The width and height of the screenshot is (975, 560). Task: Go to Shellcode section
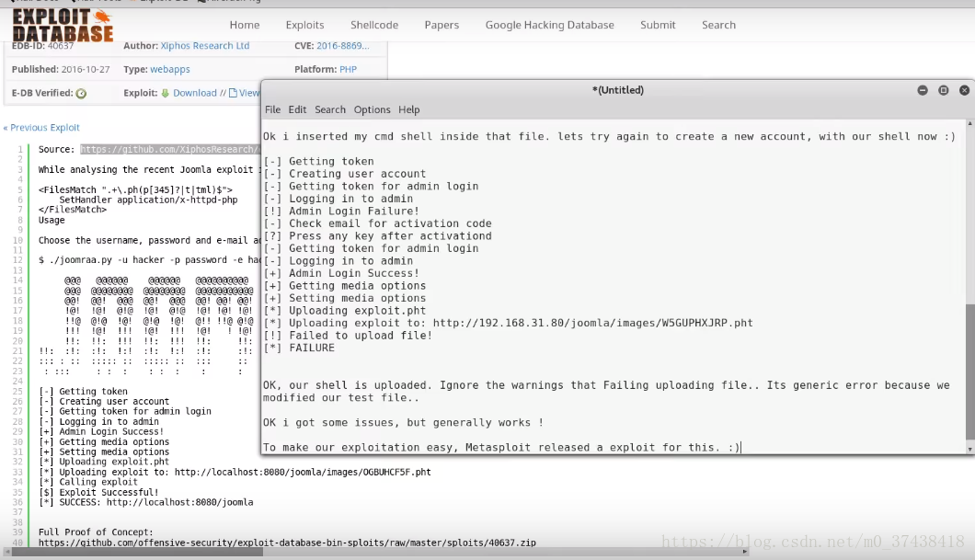[374, 25]
